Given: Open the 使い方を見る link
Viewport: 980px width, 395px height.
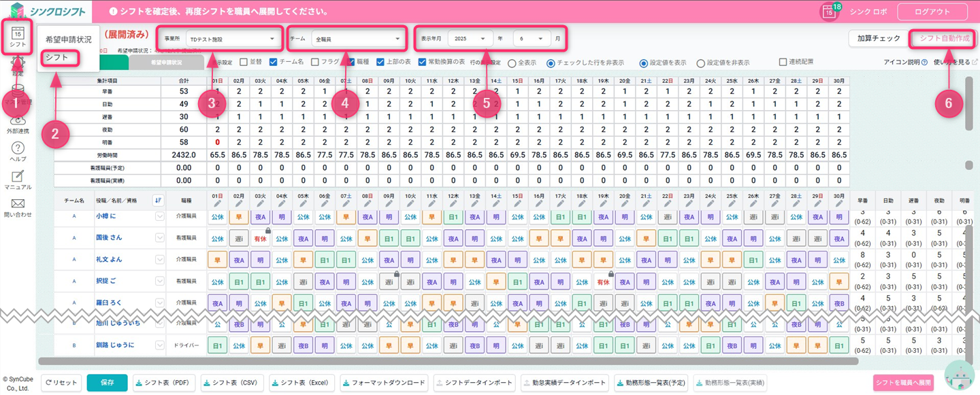Looking at the screenshot, I should tap(951, 63).
